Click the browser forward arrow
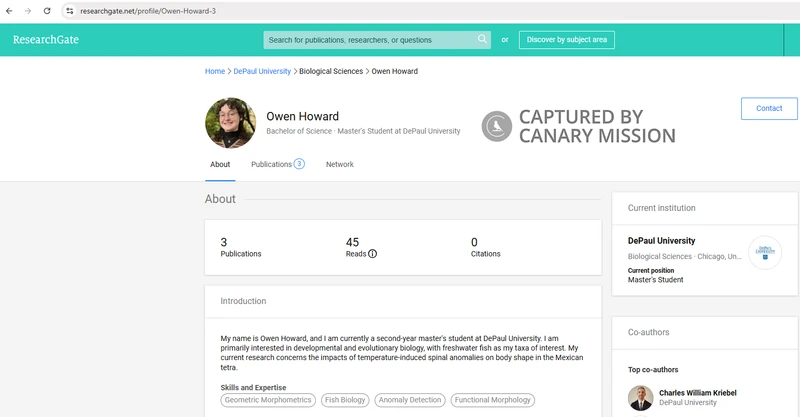The image size is (800, 417). [x=27, y=10]
